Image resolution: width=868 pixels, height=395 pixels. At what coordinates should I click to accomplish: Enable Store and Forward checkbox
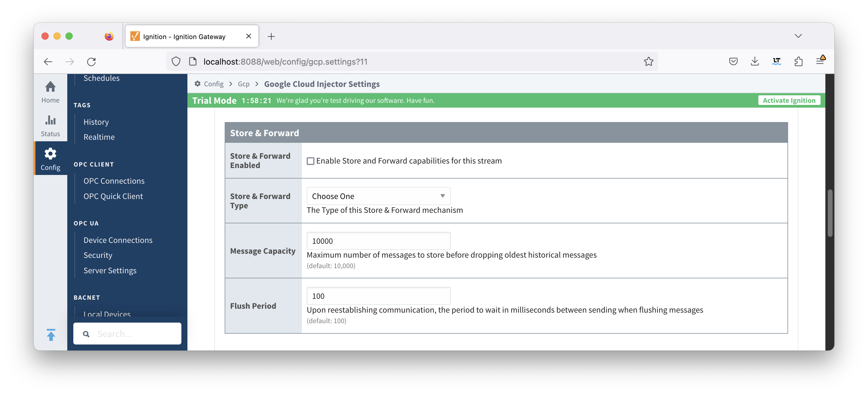coord(310,161)
